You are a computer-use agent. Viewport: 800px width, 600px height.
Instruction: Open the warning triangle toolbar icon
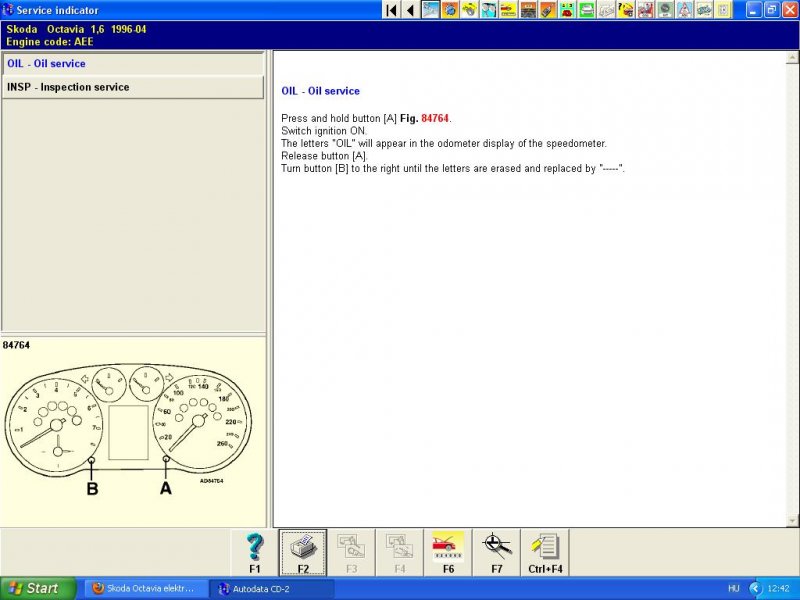(685, 10)
